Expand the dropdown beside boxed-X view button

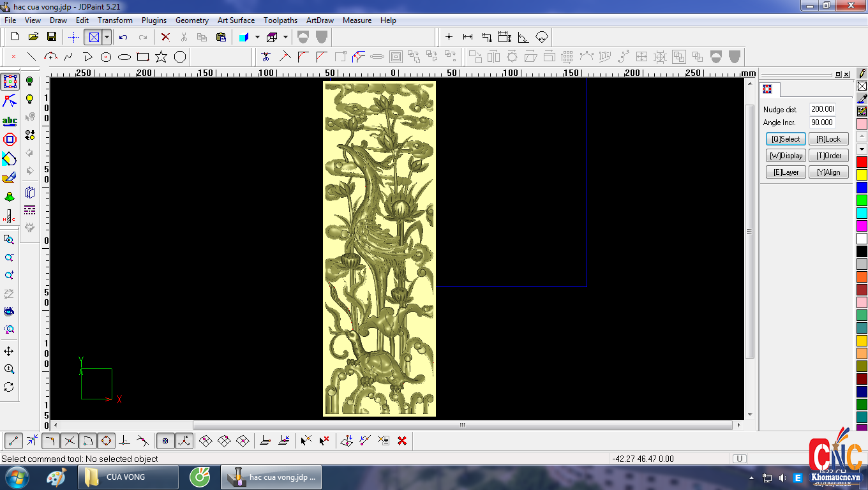coord(107,37)
